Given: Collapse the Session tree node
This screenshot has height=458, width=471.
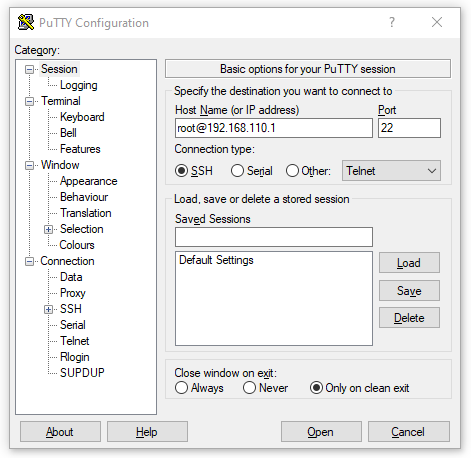Looking at the screenshot, I should [29, 69].
